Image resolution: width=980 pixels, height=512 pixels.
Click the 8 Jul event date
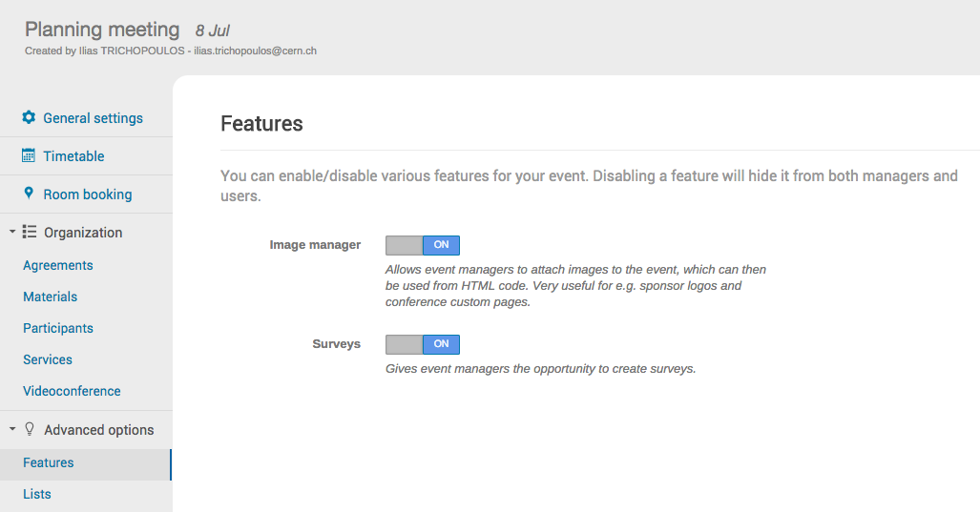[x=213, y=31]
